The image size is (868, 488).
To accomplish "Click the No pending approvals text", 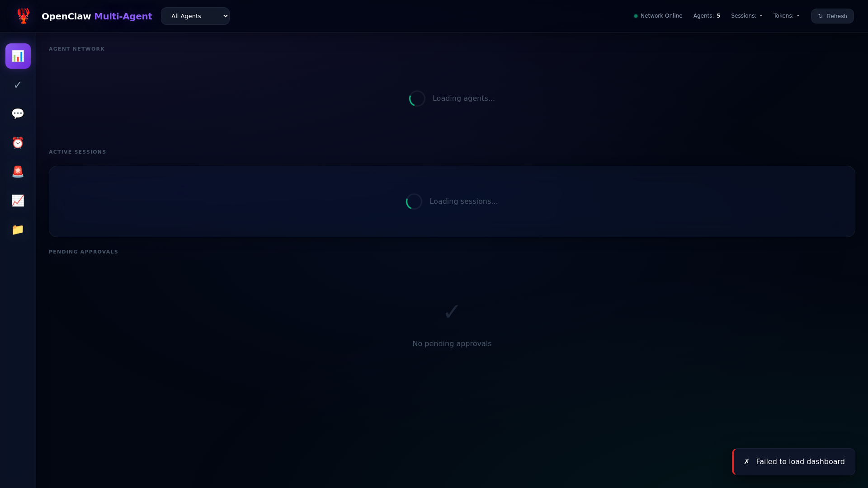I will pyautogui.click(x=452, y=344).
